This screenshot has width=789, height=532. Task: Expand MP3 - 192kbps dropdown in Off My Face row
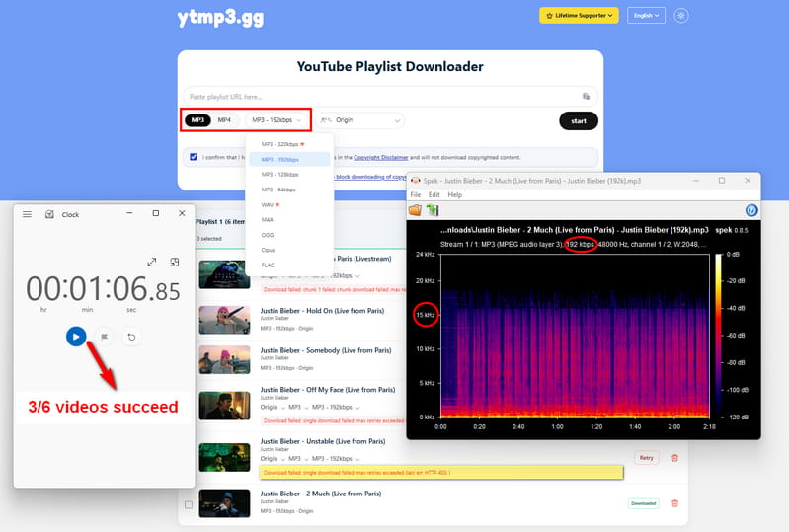[336, 407]
